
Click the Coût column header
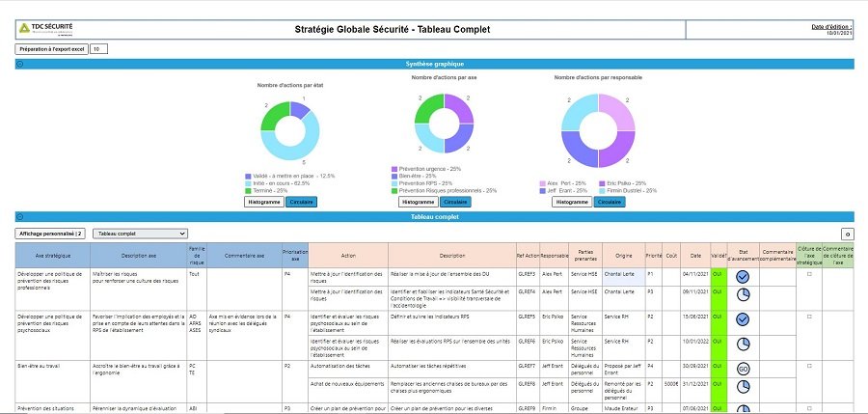point(671,256)
